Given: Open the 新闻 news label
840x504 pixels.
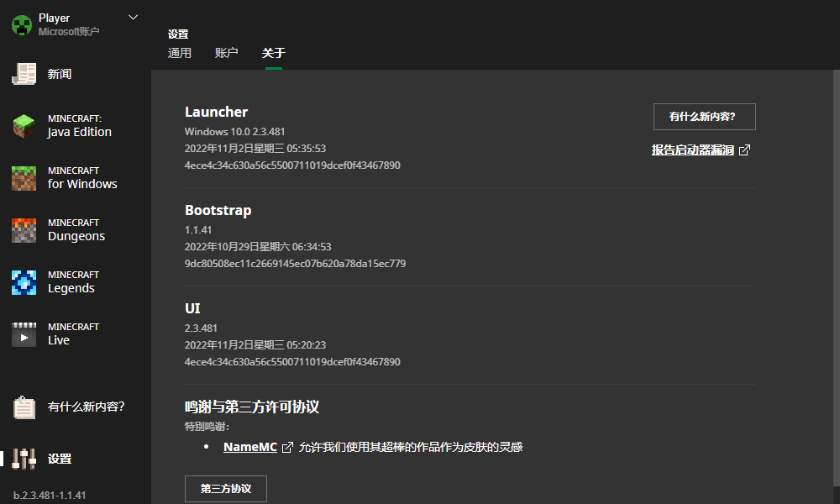Looking at the screenshot, I should pyautogui.click(x=60, y=74).
